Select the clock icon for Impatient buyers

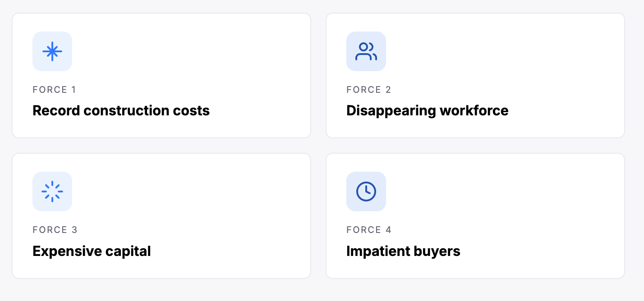366,192
